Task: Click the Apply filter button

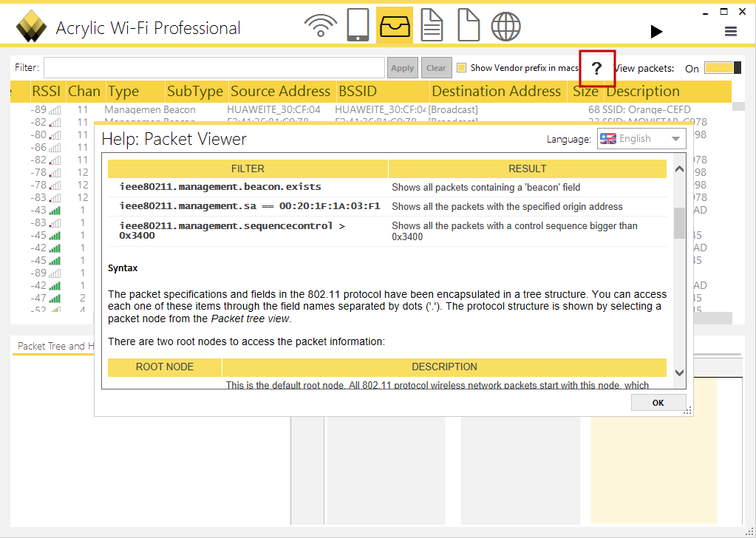Action: (402, 67)
